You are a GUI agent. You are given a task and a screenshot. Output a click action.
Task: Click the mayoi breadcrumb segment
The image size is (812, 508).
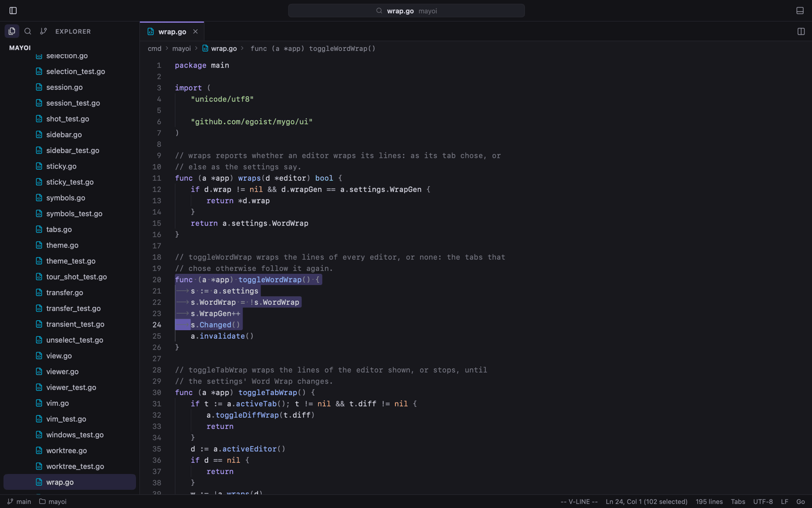pos(181,49)
